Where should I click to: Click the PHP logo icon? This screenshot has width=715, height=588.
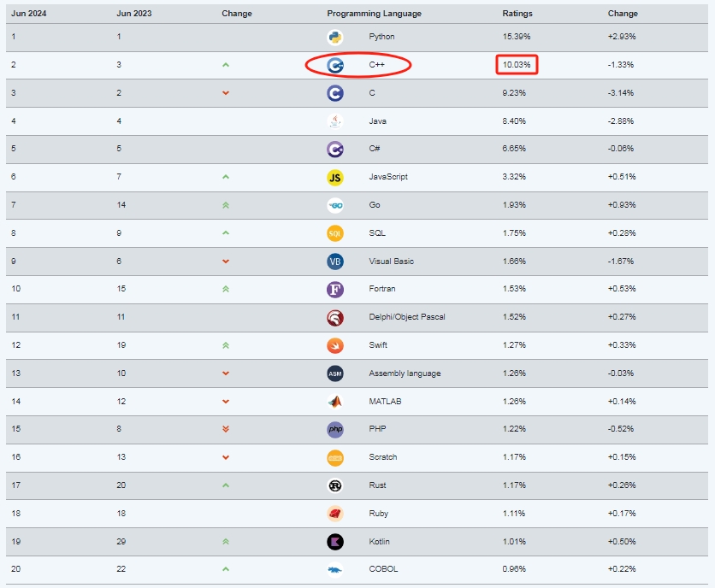point(335,429)
